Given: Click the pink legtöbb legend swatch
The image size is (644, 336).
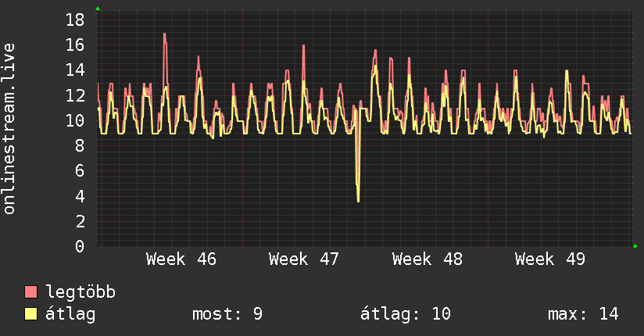Looking at the screenshot, I should 30,292.
